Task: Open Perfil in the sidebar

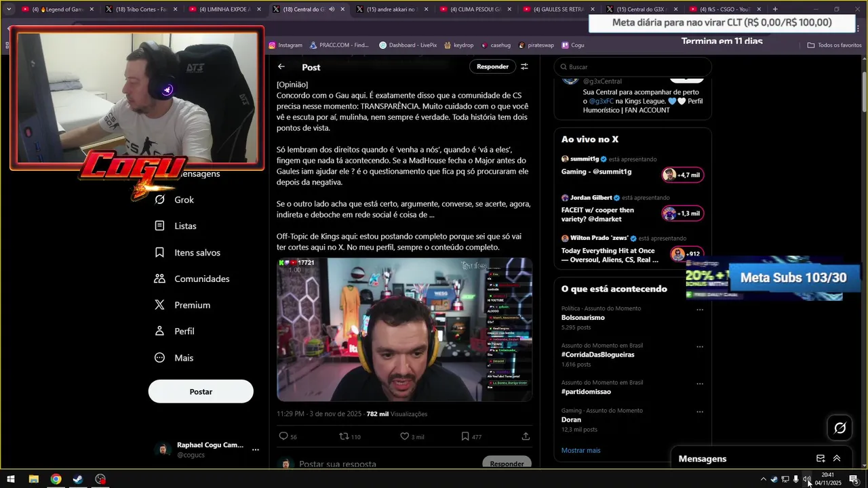Action: pyautogui.click(x=174, y=331)
